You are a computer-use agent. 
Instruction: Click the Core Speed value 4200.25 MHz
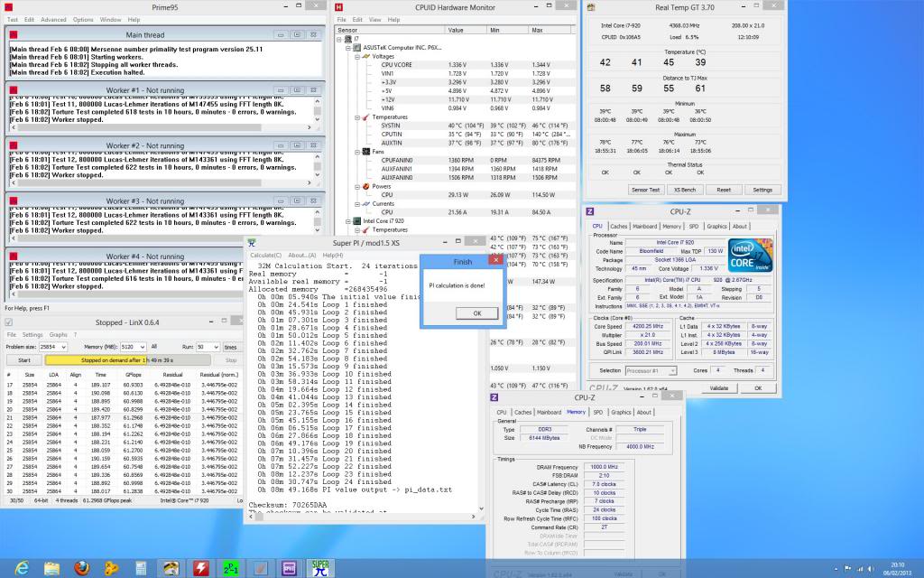point(648,326)
